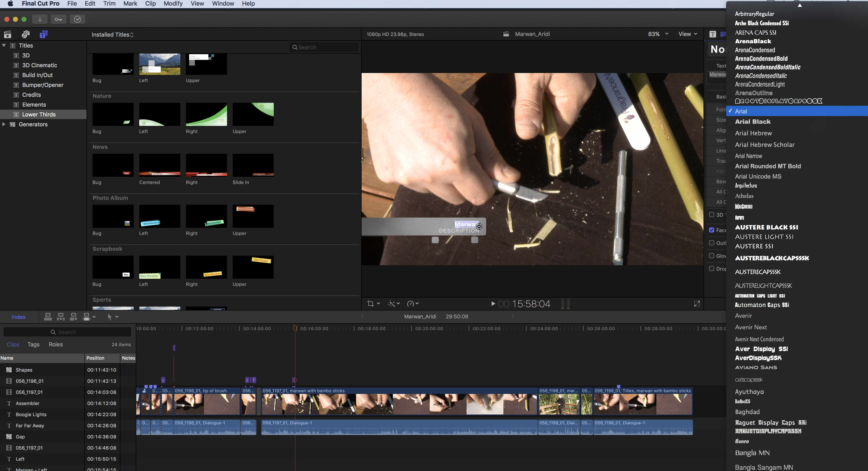Click connect clip to primary storyline icon
The image size is (868, 471).
coord(48,316)
